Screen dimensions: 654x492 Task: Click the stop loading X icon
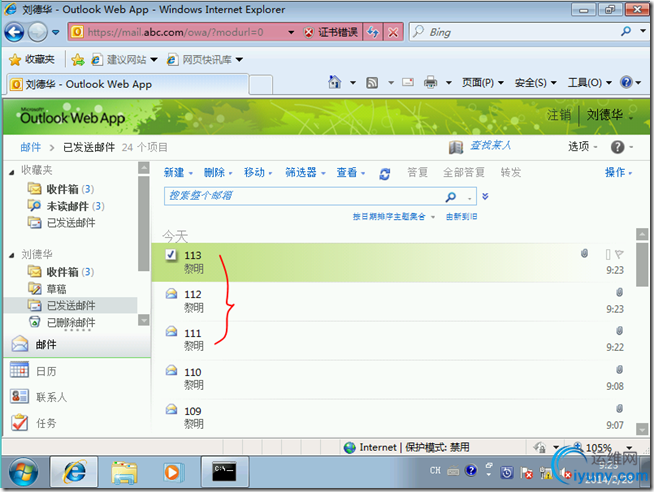pos(393,32)
